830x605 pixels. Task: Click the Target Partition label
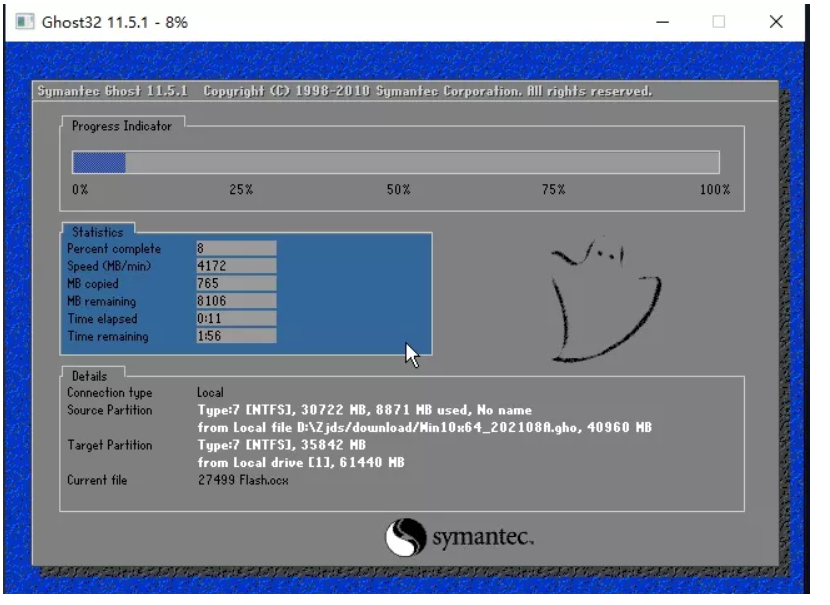coord(110,444)
